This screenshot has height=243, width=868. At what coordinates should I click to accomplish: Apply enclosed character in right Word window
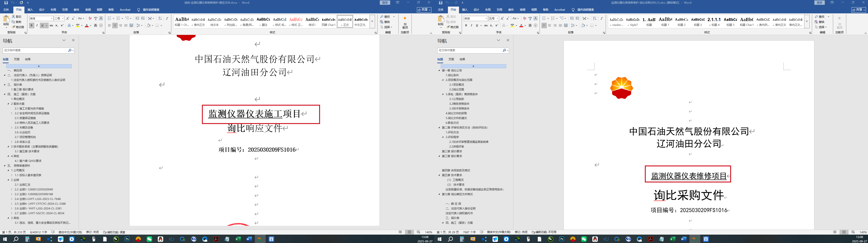click(x=536, y=25)
